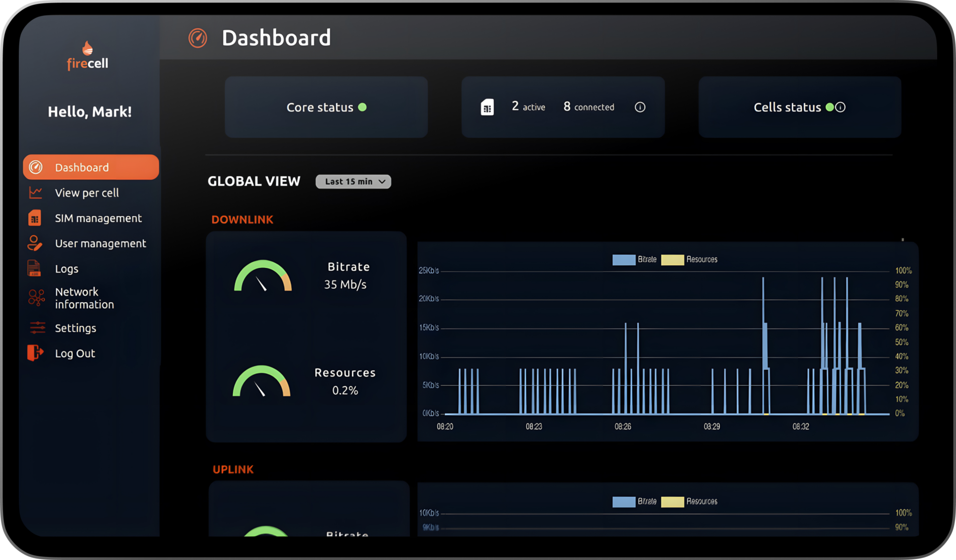
Task: Click the User management person icon
Action: [x=35, y=243]
